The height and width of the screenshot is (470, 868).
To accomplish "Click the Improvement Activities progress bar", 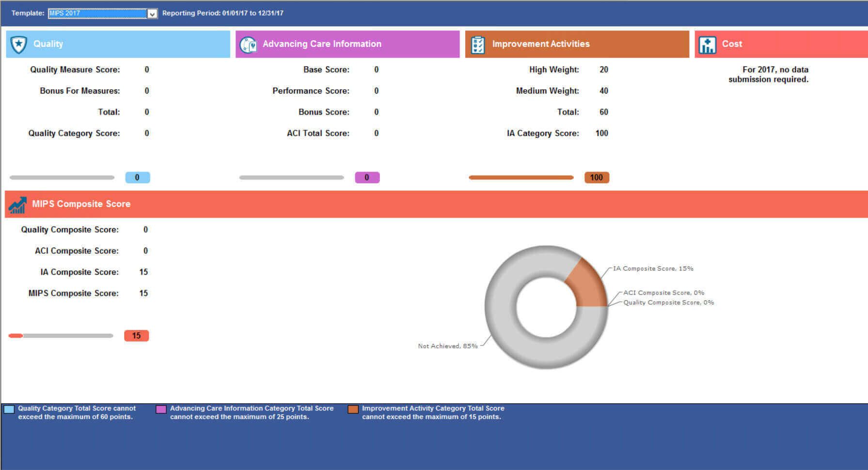I will (x=521, y=178).
